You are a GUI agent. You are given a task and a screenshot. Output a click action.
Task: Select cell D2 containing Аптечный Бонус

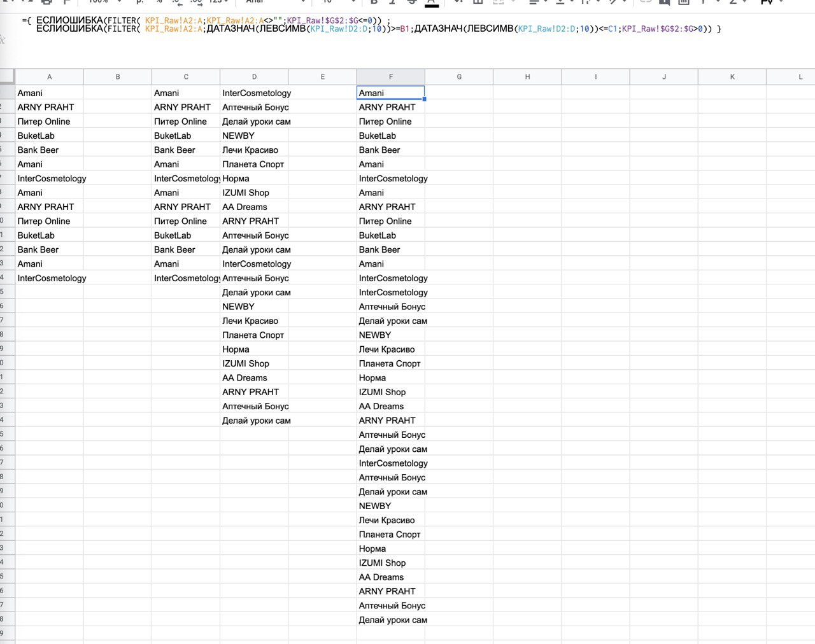point(254,107)
